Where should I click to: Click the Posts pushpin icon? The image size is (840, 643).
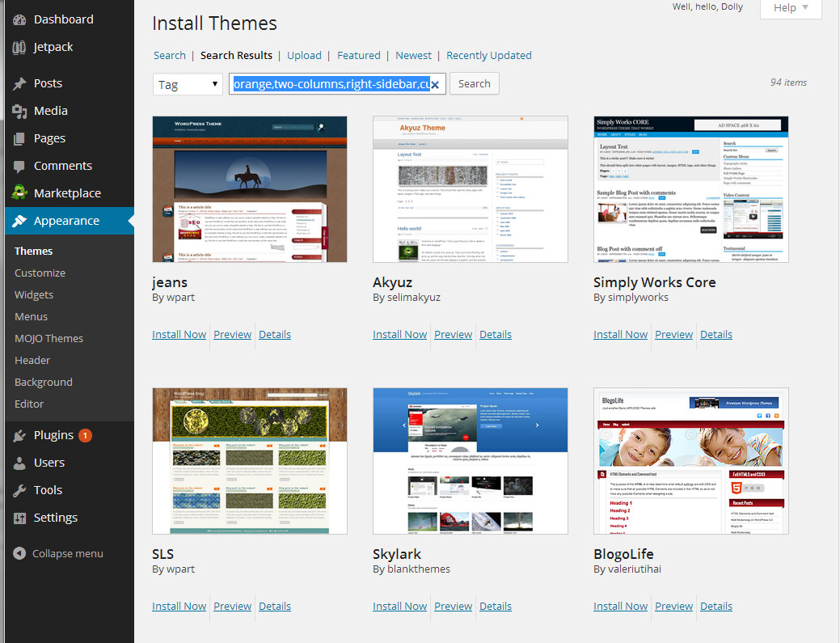pos(19,83)
